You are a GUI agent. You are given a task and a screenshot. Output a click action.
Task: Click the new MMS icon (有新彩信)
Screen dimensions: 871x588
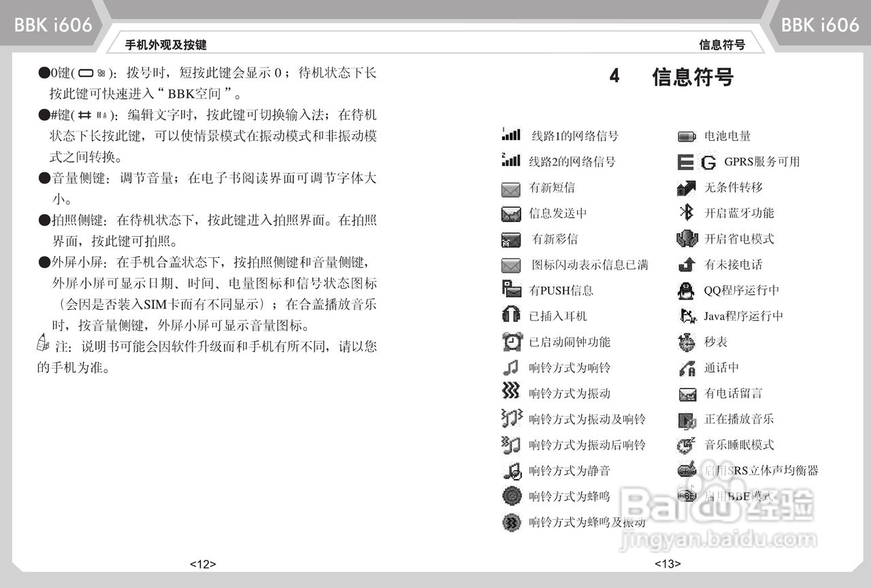click(511, 240)
